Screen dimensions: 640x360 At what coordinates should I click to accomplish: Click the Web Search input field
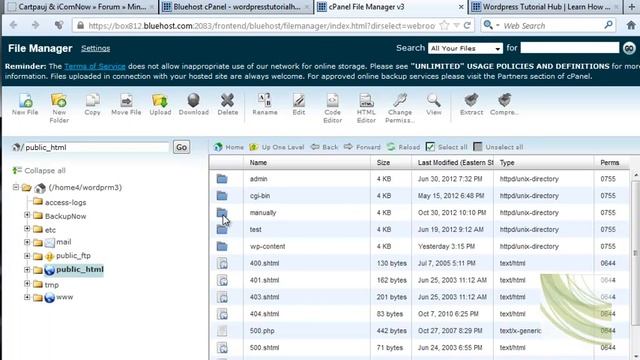pos(552,25)
